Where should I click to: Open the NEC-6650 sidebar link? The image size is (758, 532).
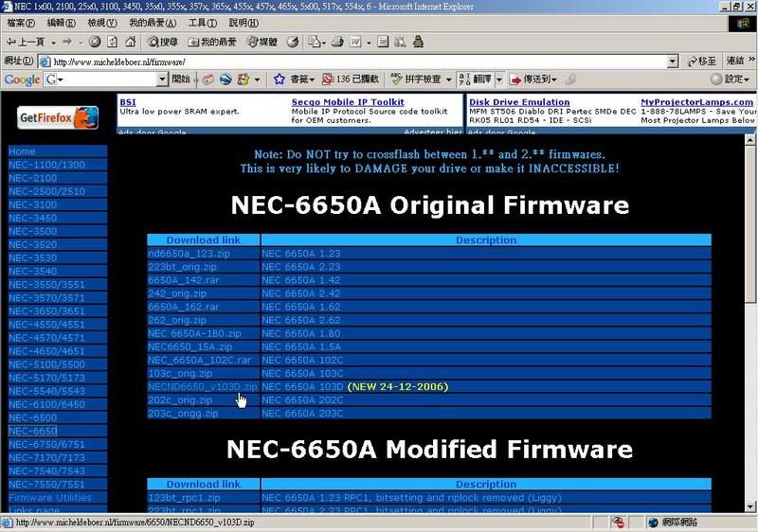click(33, 431)
